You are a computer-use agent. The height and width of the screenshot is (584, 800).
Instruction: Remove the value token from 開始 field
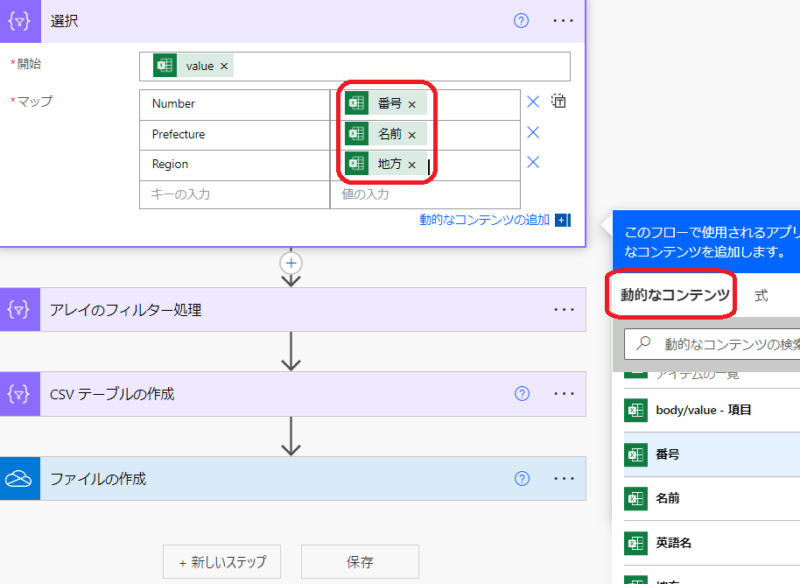coord(224,66)
